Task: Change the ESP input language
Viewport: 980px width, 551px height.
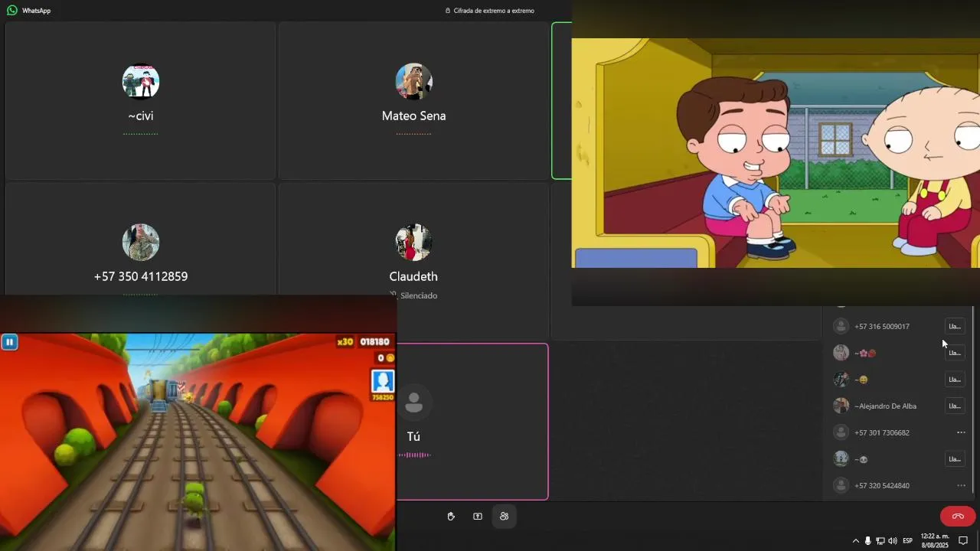Action: tap(907, 540)
